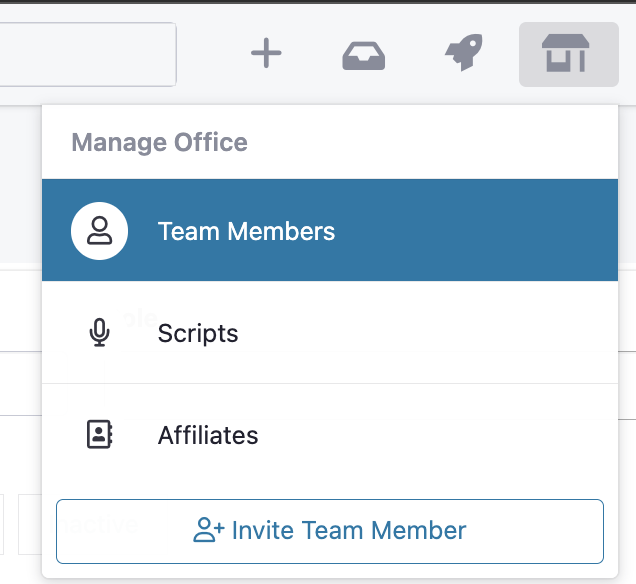
Task: Toggle the Manage Office store icon
Action: coord(569,54)
